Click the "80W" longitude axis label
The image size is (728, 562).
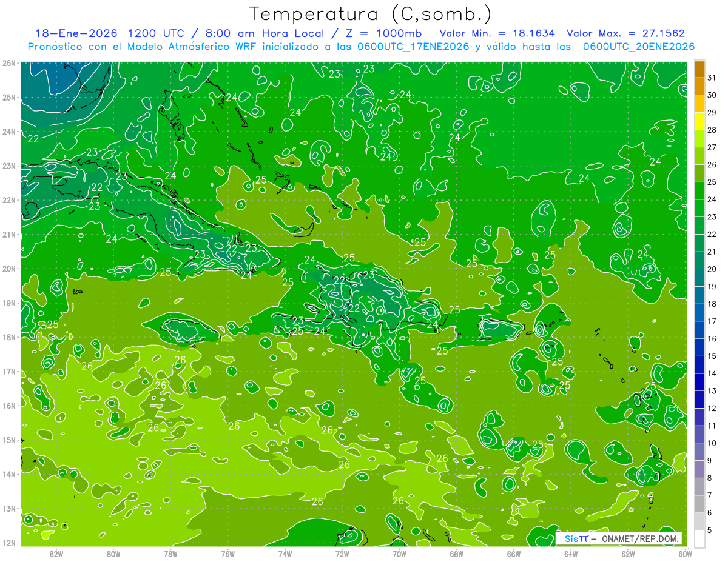coord(113,554)
